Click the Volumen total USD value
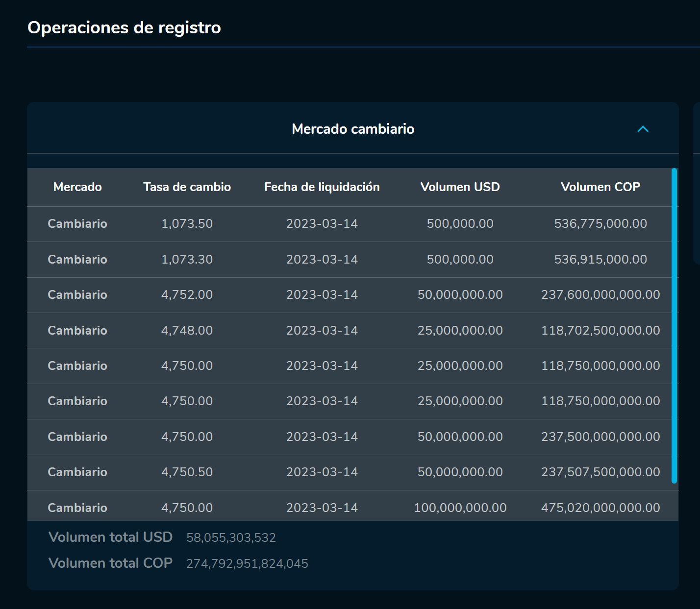The width and height of the screenshot is (700, 609). click(231, 537)
